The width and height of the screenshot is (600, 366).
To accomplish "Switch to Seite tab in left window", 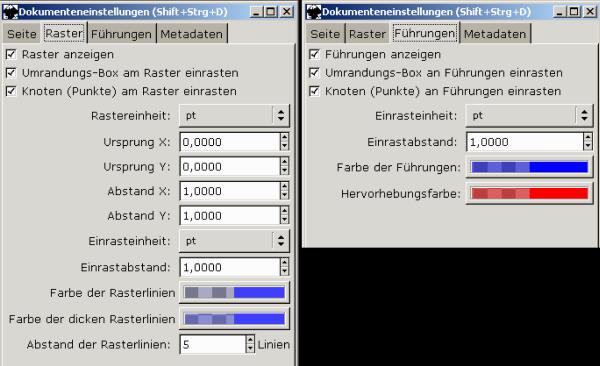I will tap(22, 34).
